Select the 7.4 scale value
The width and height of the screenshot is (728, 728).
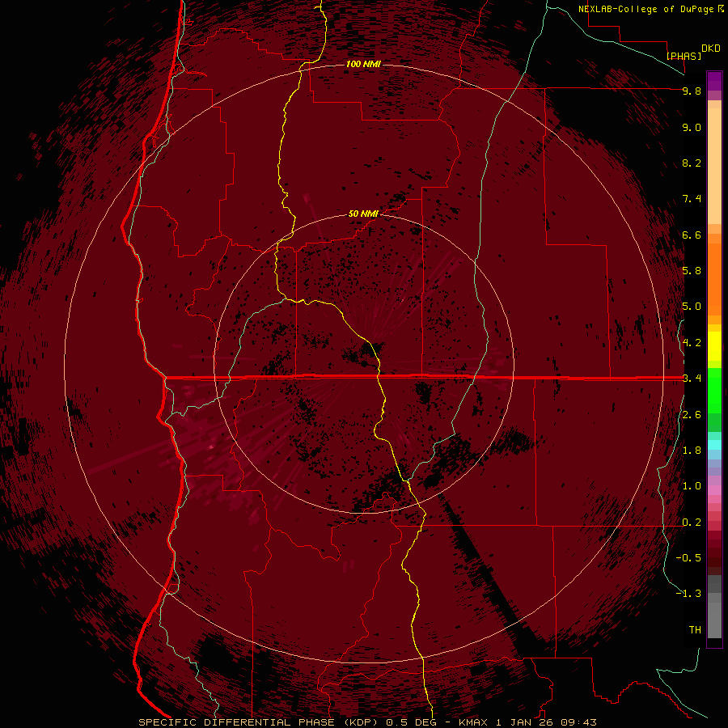[692, 199]
